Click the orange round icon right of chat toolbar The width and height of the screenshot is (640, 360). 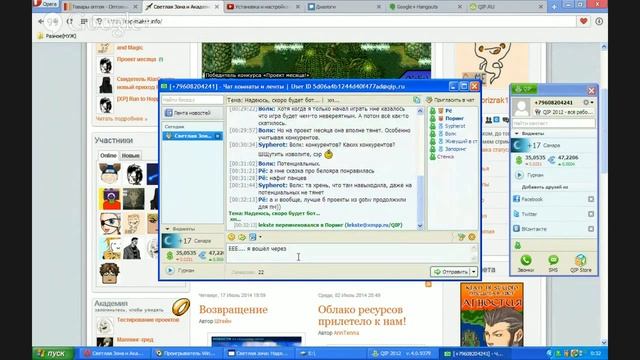coord(472,237)
